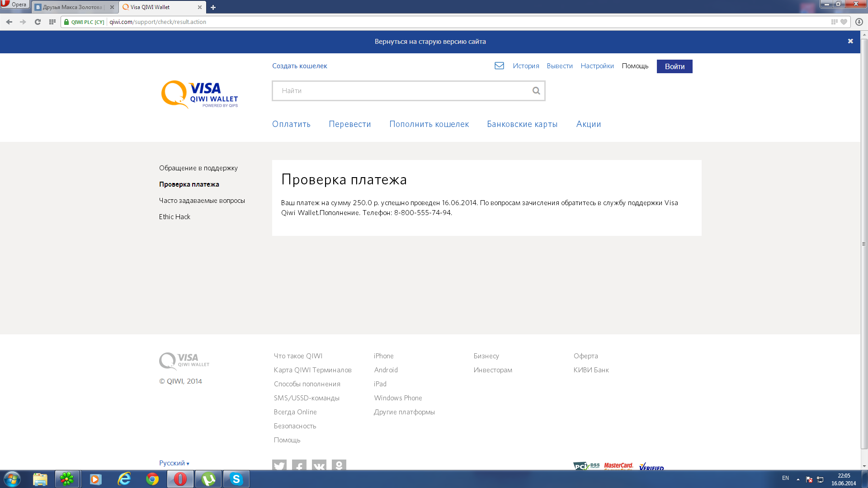Click the vertical page scrollbar
The width and height of the screenshot is (868, 488).
pyautogui.click(x=864, y=244)
